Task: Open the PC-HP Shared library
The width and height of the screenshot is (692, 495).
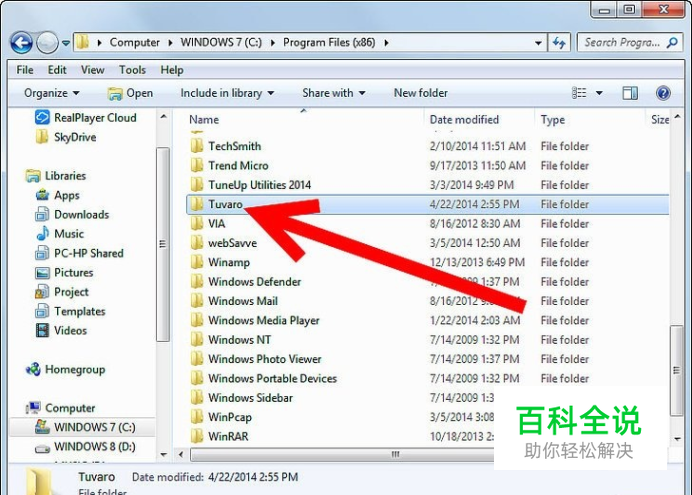Action: pos(79,253)
